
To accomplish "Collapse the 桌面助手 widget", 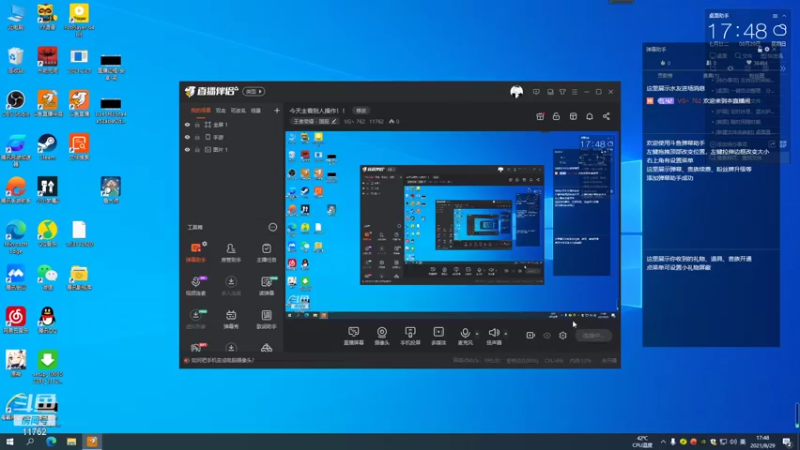I will tap(784, 16).
